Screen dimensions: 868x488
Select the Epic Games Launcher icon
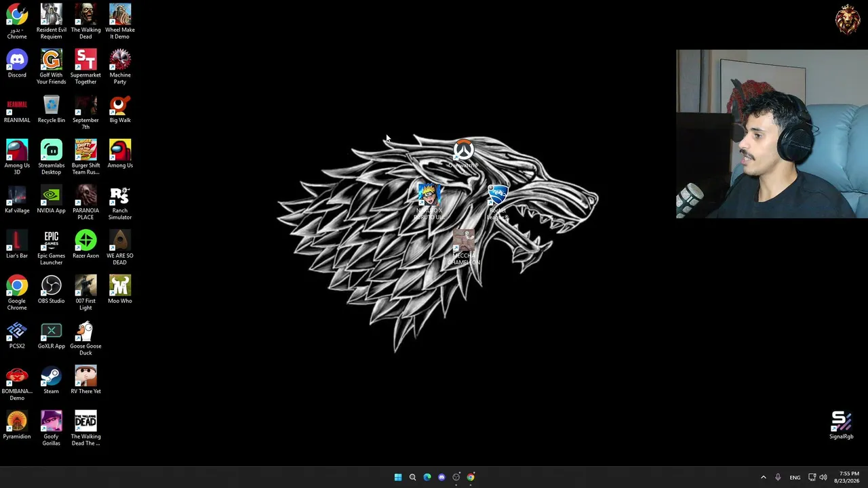52,247
